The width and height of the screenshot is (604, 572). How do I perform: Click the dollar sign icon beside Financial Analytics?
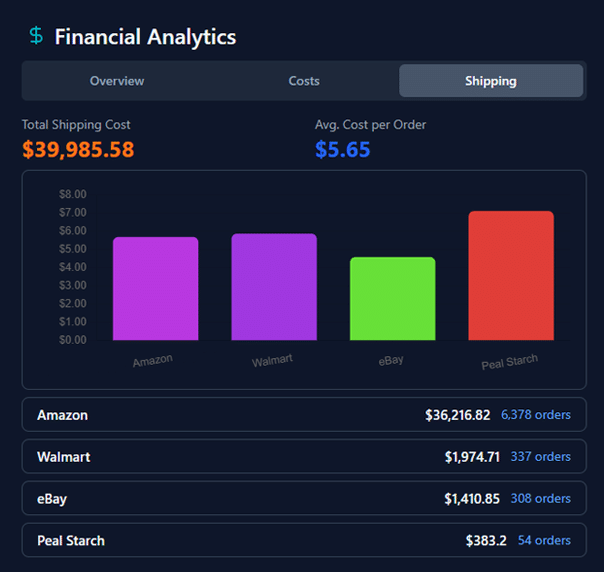pos(36,35)
